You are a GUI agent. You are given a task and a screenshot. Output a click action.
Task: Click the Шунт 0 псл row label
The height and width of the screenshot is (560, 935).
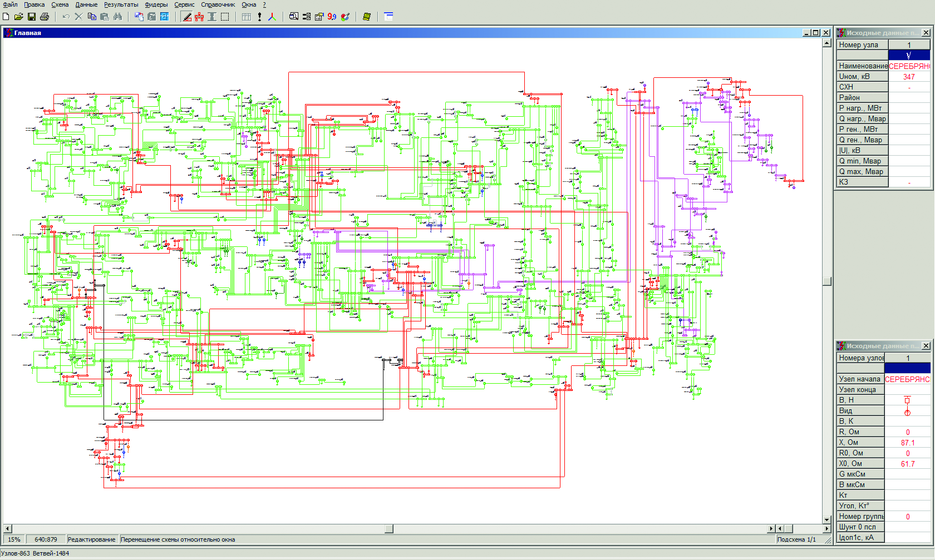(860, 527)
